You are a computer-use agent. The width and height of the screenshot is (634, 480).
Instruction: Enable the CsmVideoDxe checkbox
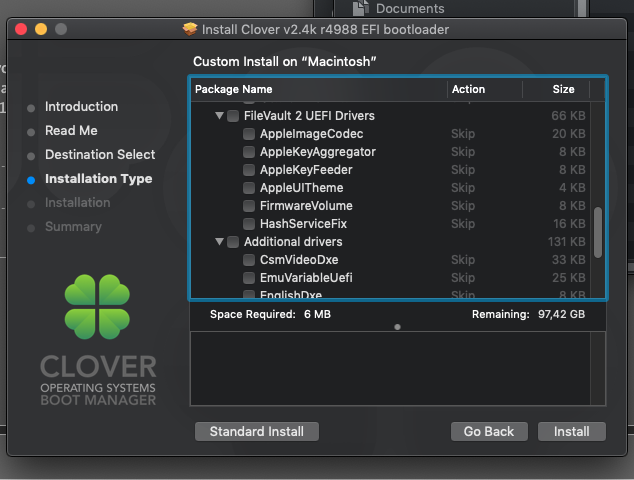tap(249, 260)
